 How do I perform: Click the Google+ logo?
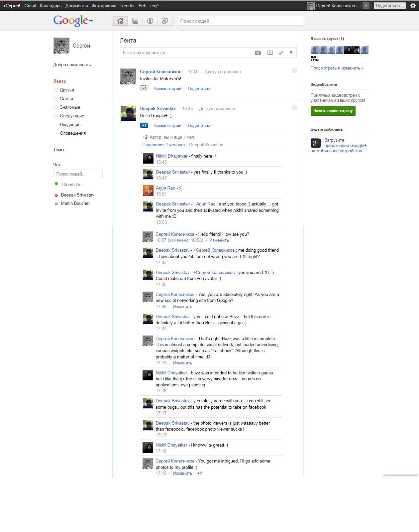(73, 21)
